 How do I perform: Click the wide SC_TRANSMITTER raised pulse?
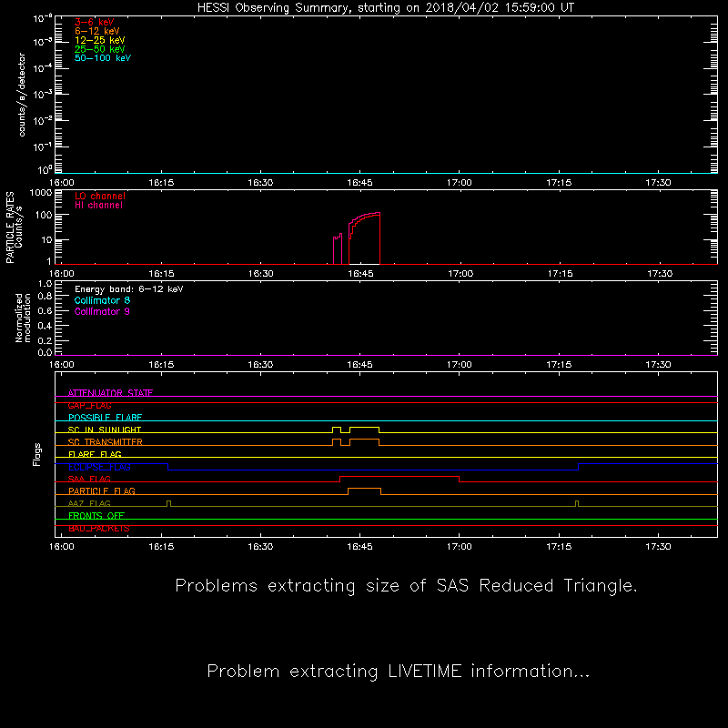tap(365, 440)
